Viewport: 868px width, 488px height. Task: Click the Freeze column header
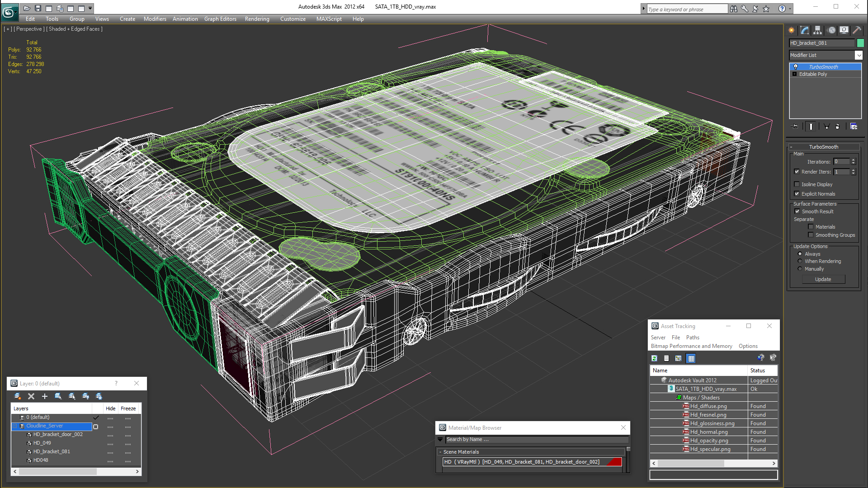[128, 408]
